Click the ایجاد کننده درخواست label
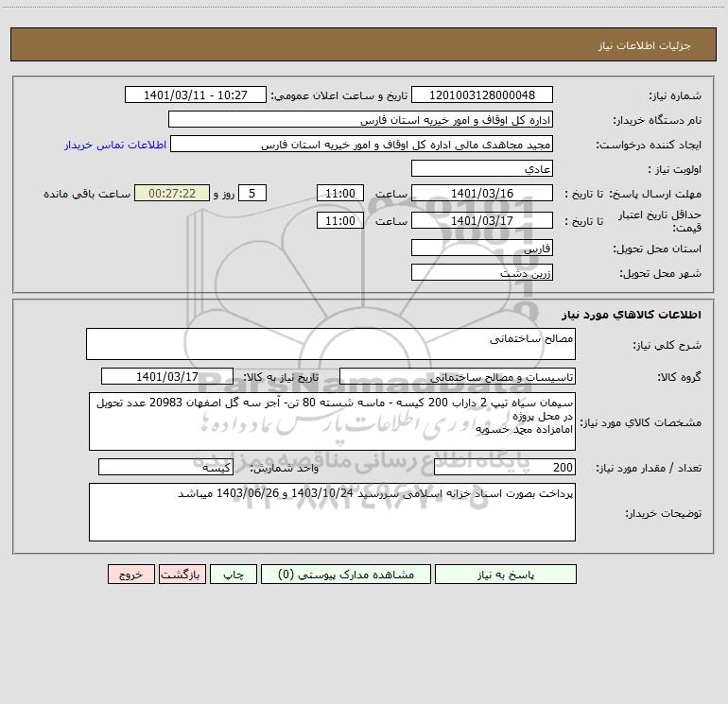This screenshot has height=704, width=728. pyautogui.click(x=649, y=145)
